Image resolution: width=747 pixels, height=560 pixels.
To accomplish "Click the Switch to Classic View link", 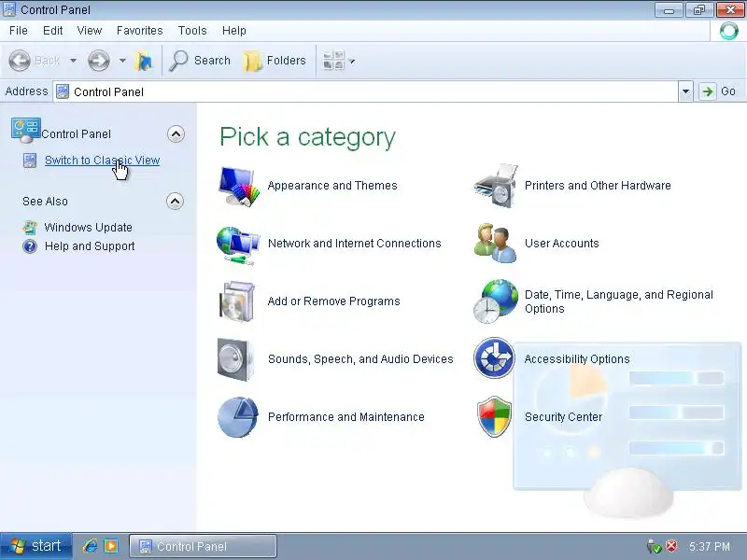I will point(102,161).
